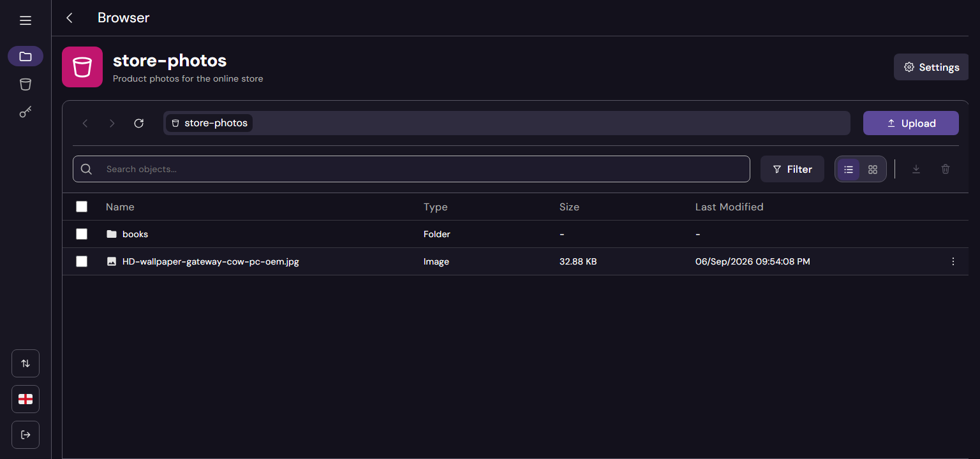This screenshot has height=459, width=980.
Task: Click the delete trash icon
Action: coord(946,169)
